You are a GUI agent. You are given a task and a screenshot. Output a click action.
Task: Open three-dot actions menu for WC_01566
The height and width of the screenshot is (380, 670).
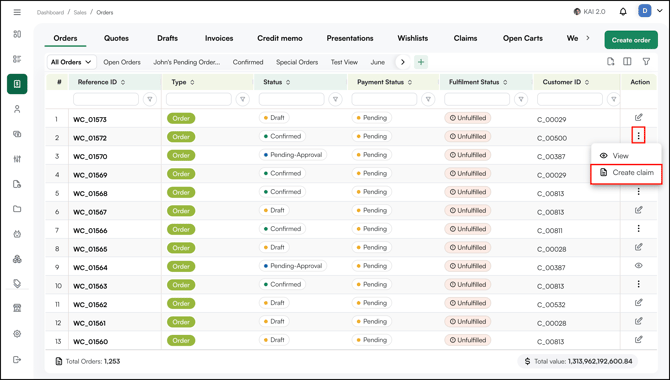(638, 229)
